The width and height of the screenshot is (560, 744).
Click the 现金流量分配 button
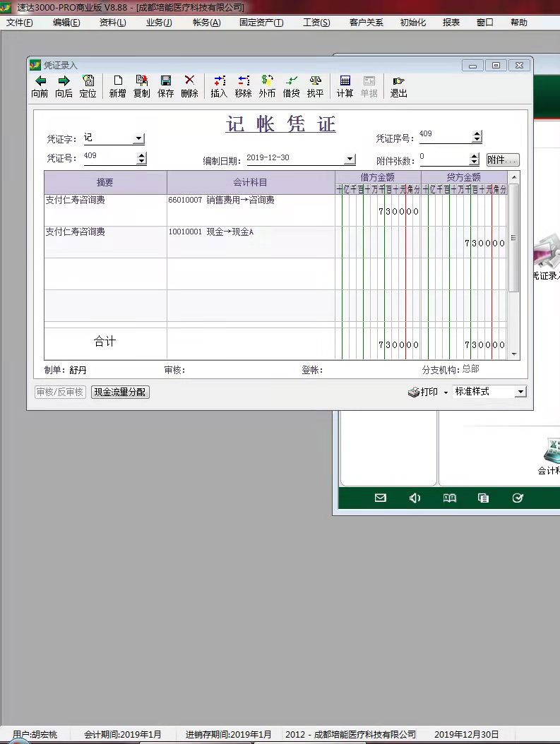point(120,392)
